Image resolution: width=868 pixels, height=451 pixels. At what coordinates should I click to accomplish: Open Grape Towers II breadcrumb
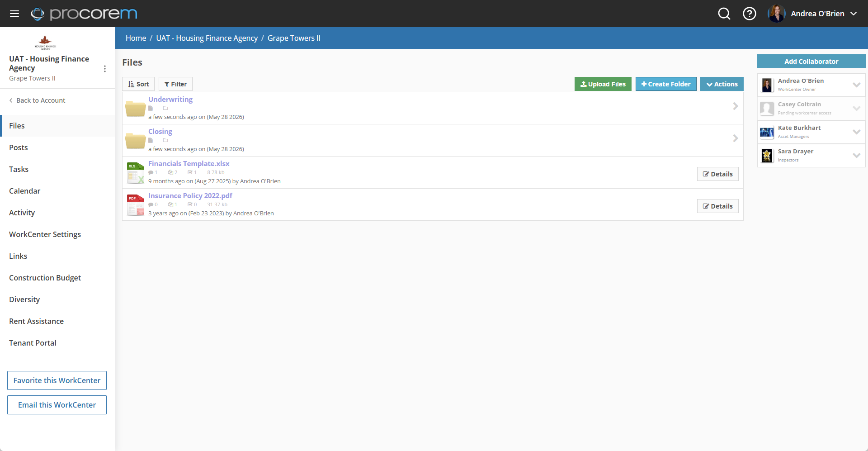(x=294, y=38)
